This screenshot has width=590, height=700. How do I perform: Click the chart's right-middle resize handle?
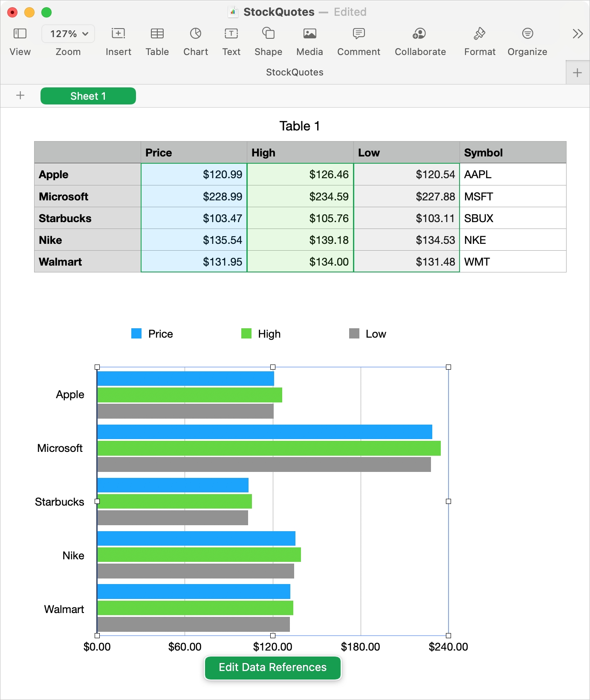point(448,501)
